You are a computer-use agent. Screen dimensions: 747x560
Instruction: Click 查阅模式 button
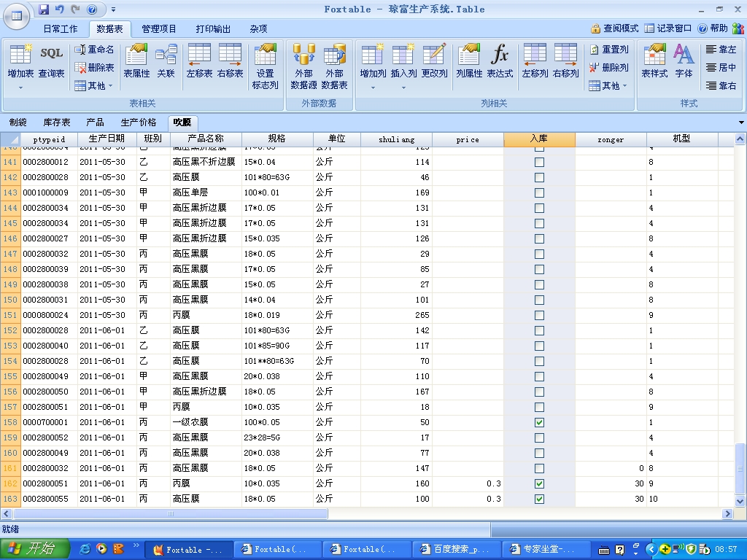(x=614, y=28)
